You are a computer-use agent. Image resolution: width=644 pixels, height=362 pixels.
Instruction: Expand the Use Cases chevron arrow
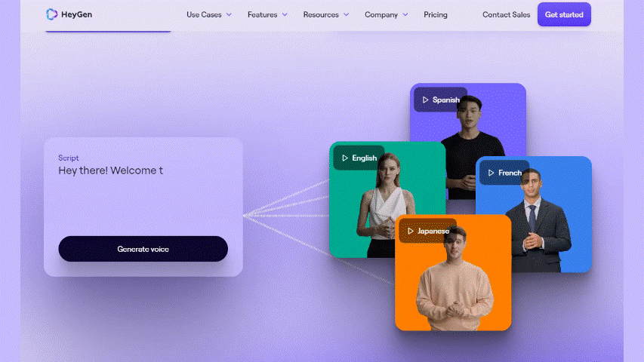(x=229, y=15)
